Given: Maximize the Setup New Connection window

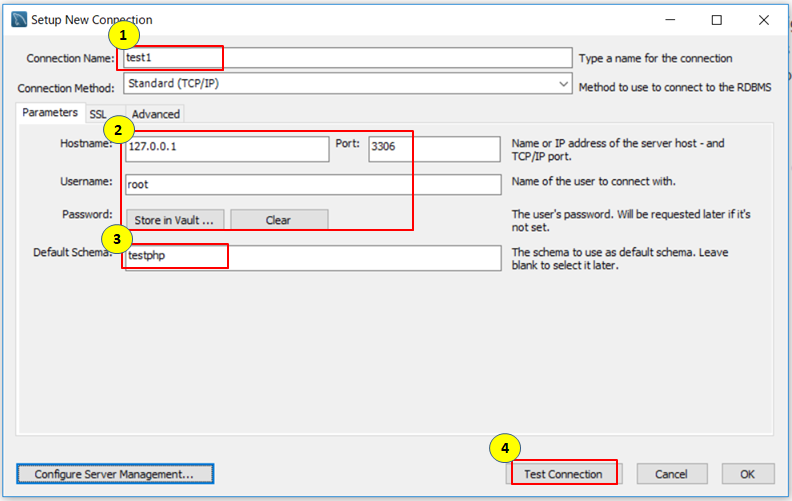Looking at the screenshot, I should pos(717,20).
